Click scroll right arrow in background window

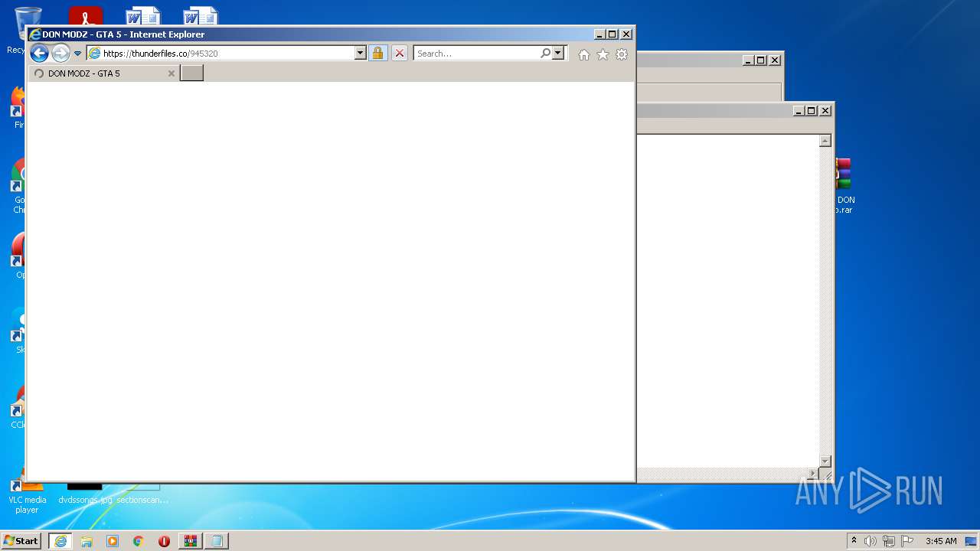click(812, 474)
